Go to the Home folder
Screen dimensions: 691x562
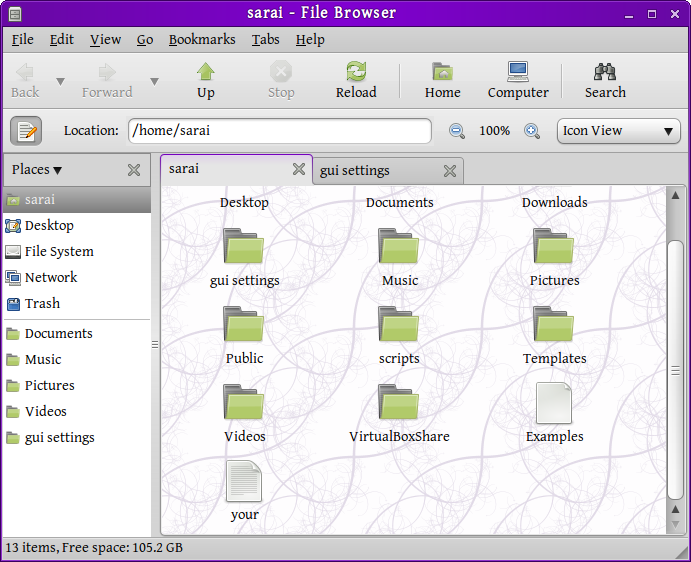coord(442,81)
